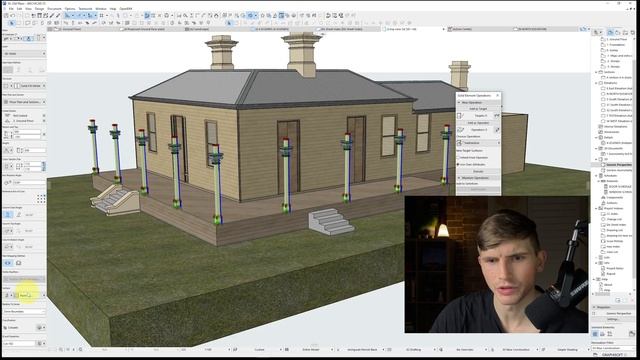
Task: Open the Edit menu
Action: pos(19,9)
